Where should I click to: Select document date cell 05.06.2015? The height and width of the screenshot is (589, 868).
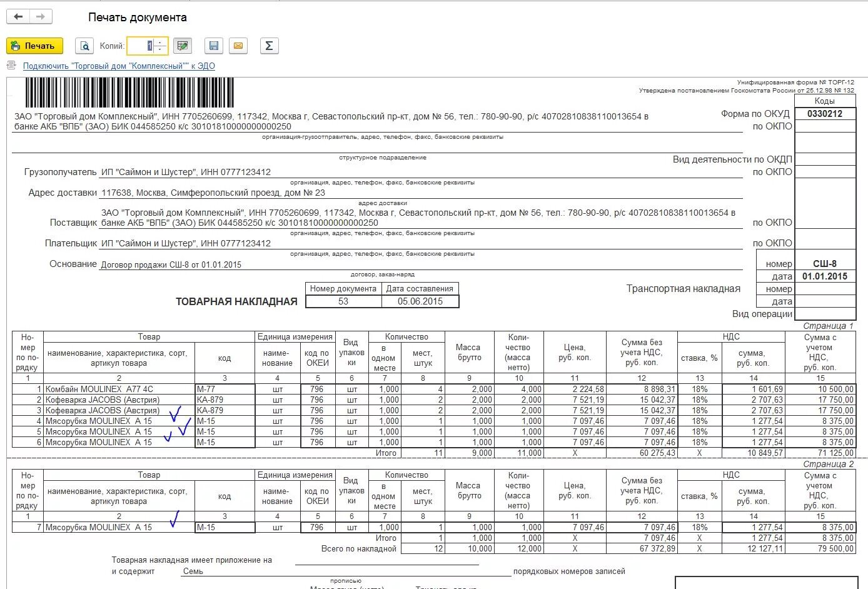(420, 301)
